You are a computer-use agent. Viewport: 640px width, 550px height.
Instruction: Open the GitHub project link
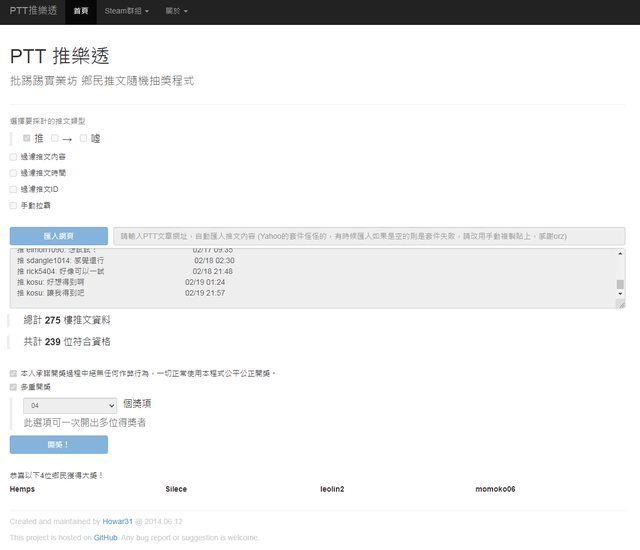click(105, 537)
